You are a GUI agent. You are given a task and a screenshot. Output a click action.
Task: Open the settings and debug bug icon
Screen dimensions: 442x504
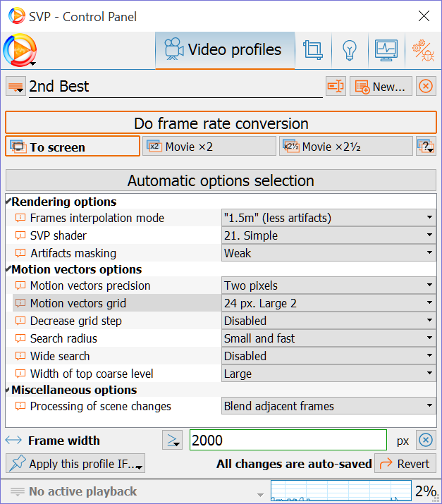(x=423, y=50)
